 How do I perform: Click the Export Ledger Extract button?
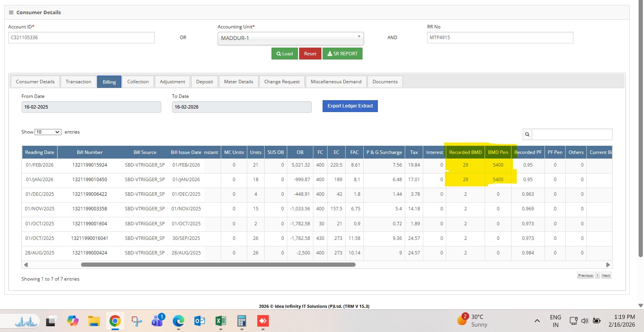[350, 106]
